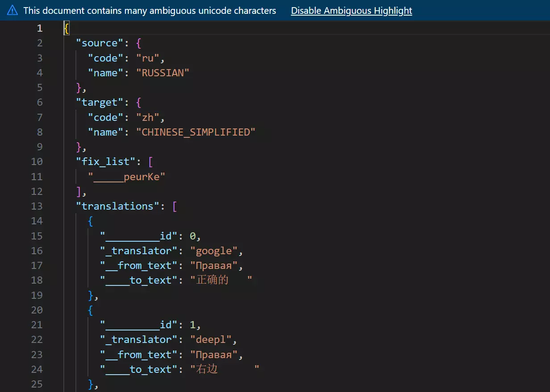
Task: Click the id key on line 21
Action: (x=138, y=325)
